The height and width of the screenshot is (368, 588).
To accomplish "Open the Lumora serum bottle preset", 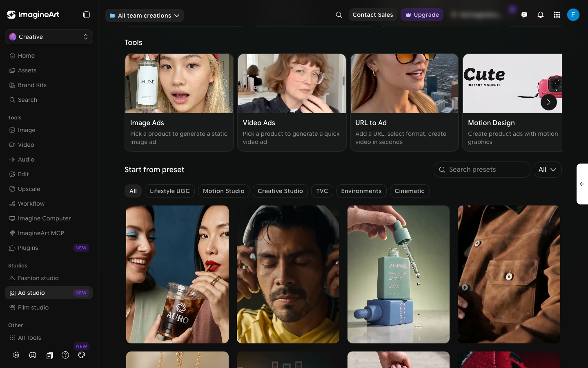I will (399, 274).
